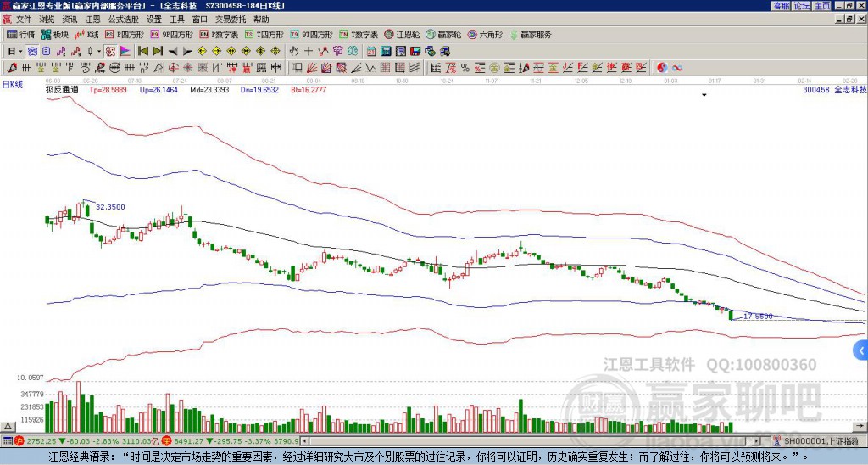Image resolution: width=868 pixels, height=465 pixels.
Task: Open the 公式选股 menu
Action: [123, 20]
